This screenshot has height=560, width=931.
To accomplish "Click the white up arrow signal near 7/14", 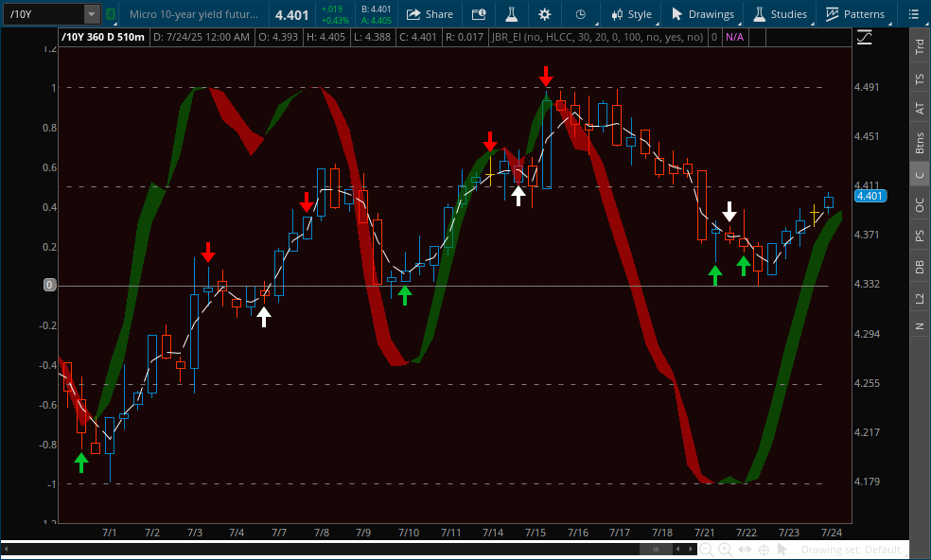I will click(518, 196).
